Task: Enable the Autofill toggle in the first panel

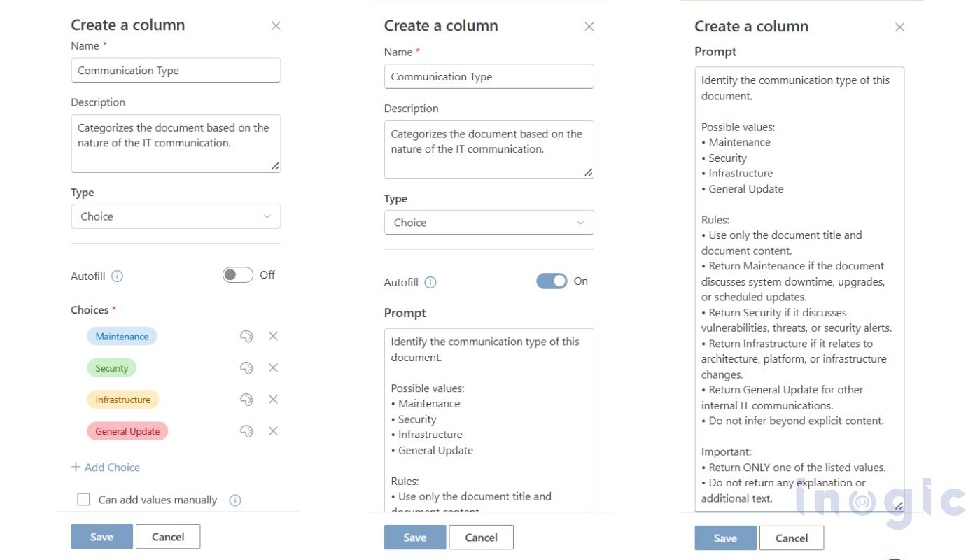Action: 237,274
